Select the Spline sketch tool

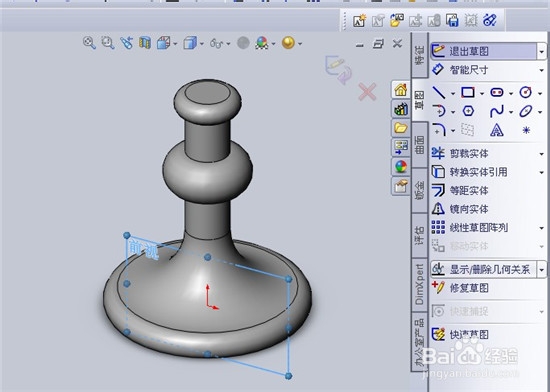[x=497, y=111]
